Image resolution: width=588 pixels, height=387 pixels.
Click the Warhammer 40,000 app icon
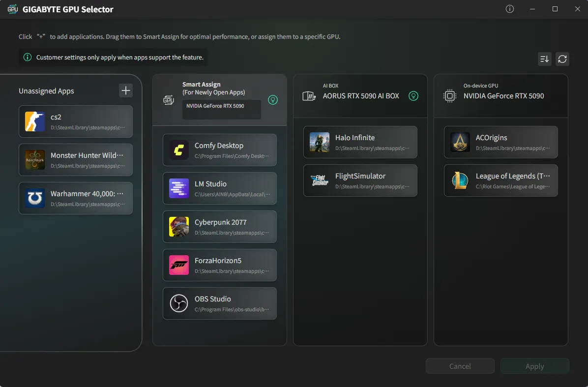tap(35, 198)
